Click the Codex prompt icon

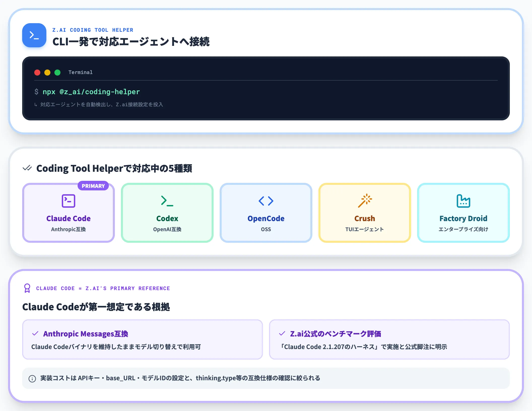pyautogui.click(x=167, y=201)
